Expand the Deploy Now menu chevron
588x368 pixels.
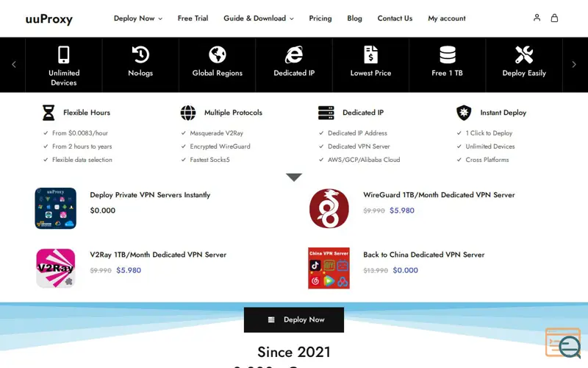tap(160, 19)
